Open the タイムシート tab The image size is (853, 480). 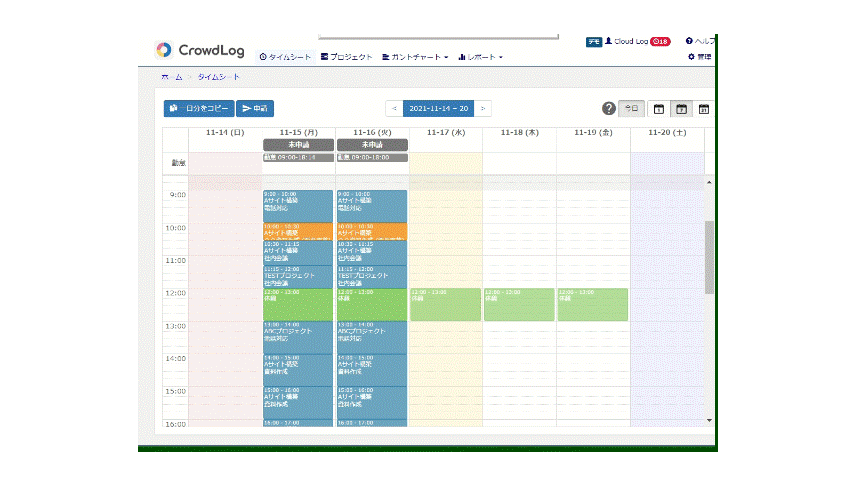click(x=285, y=57)
